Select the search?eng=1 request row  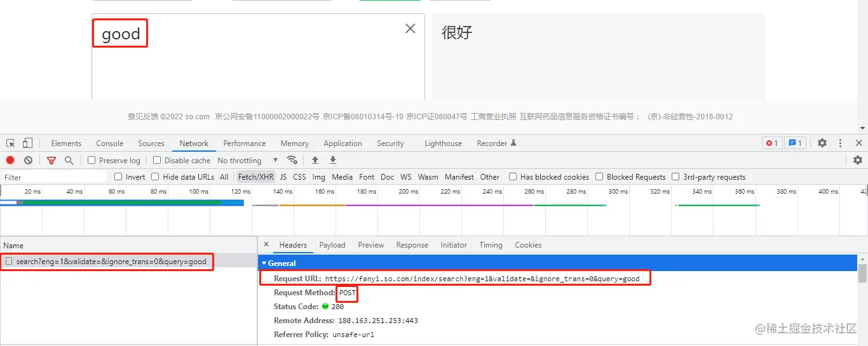pos(128,261)
